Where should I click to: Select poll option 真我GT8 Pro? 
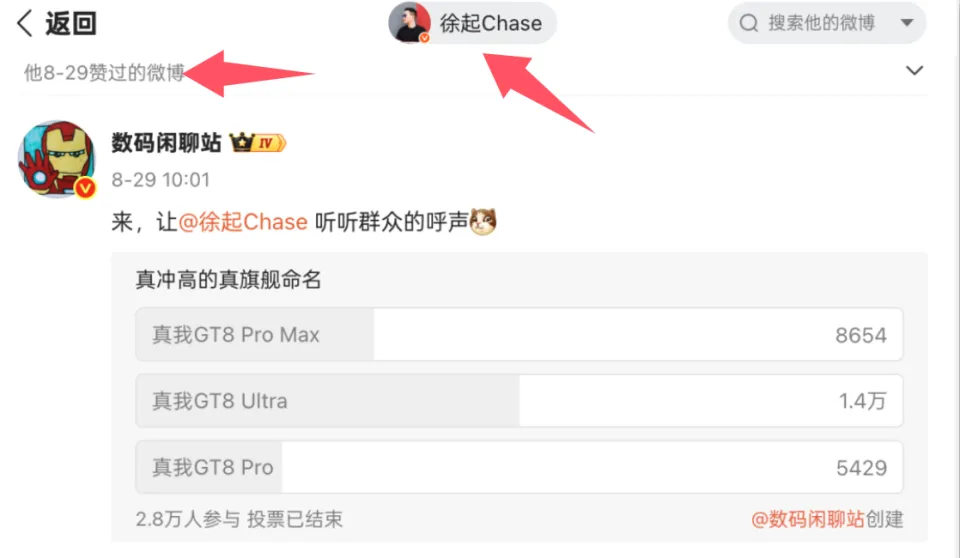tap(519, 467)
